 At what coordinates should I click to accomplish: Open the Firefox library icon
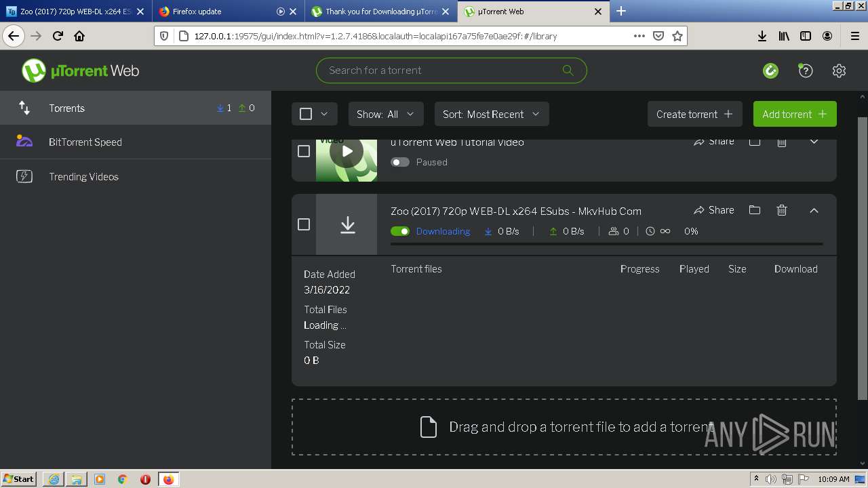point(784,36)
